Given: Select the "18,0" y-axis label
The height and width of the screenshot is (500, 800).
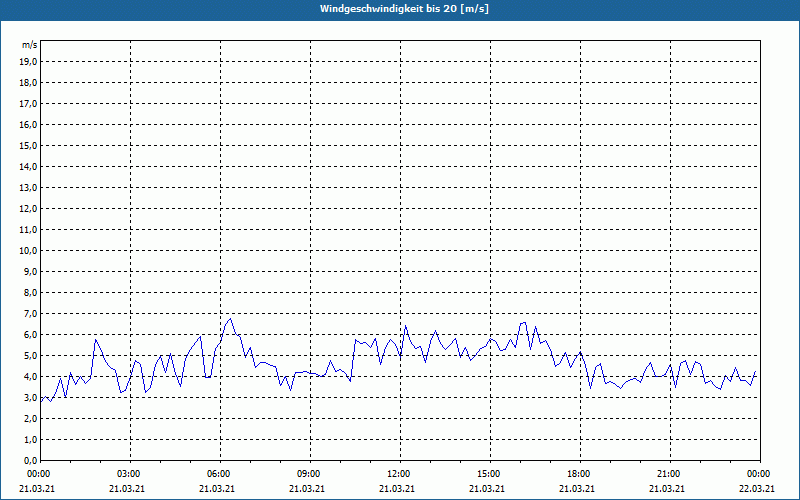Looking at the screenshot, I should 28,83.
